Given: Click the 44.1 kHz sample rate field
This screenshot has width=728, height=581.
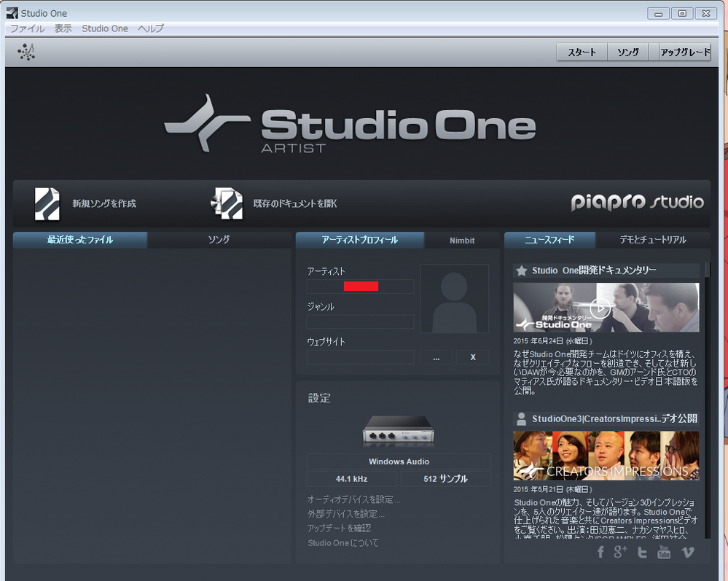Looking at the screenshot, I should (x=351, y=479).
